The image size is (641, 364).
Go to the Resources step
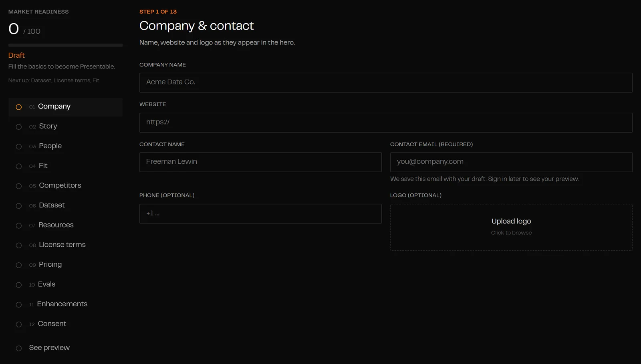[65, 225]
